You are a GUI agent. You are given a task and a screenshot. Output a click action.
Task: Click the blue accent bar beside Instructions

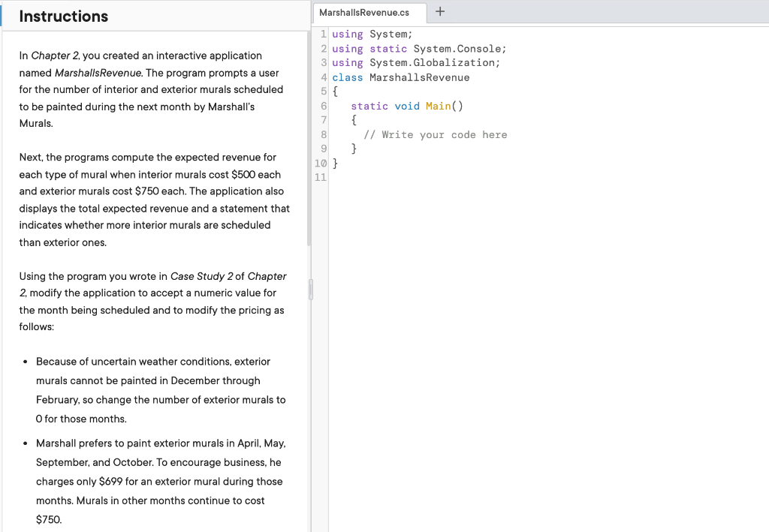(x=2, y=16)
